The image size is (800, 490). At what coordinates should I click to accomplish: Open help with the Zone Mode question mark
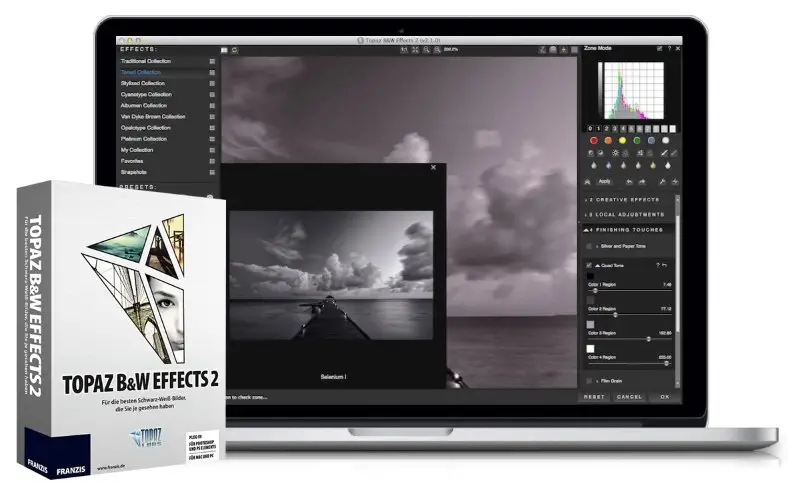[x=669, y=48]
